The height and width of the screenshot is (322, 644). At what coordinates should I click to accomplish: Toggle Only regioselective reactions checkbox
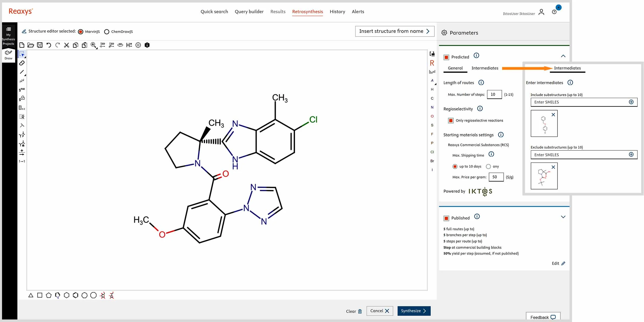[x=451, y=120]
